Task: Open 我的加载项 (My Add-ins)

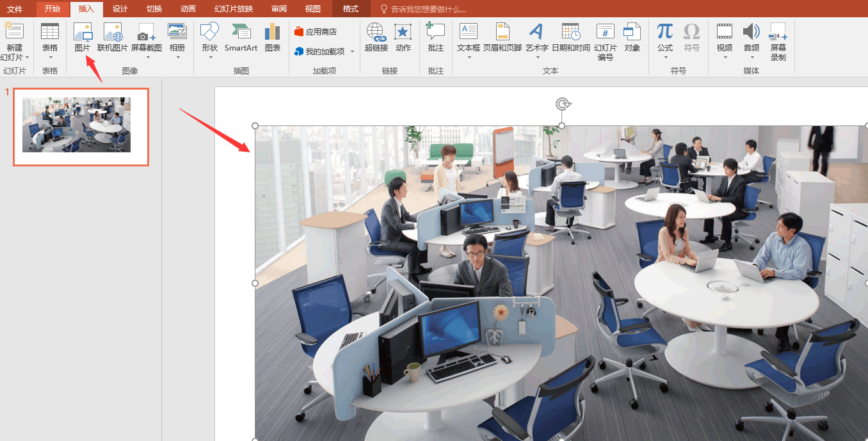Action: pyautogui.click(x=319, y=51)
